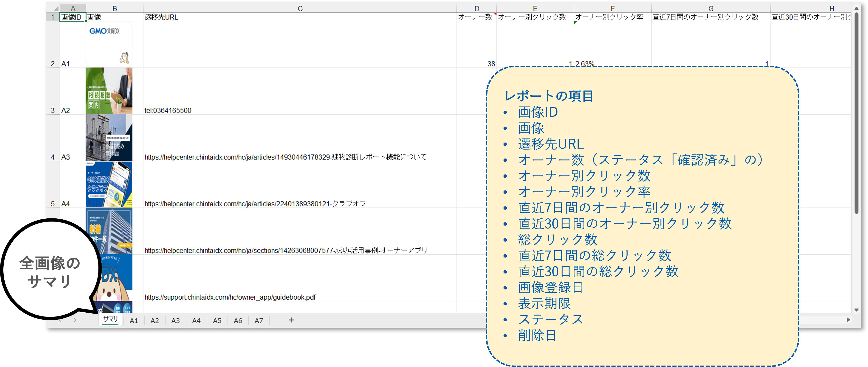
Task: Select row 3 by its row number
Action: [52, 110]
